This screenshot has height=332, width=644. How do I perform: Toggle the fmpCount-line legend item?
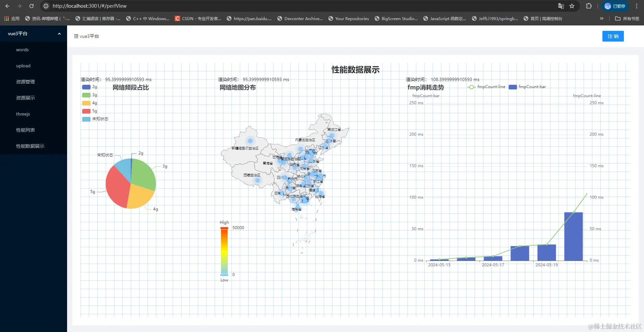486,87
